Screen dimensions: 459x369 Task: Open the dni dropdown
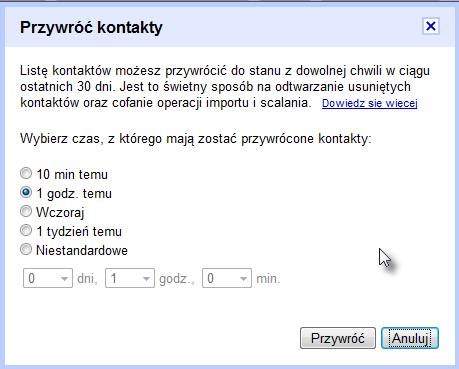pyautogui.click(x=48, y=278)
